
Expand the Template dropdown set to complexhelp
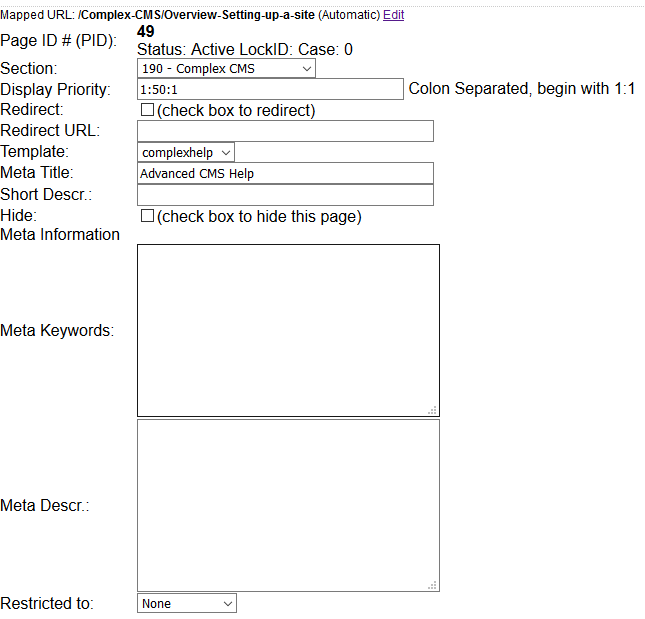click(x=186, y=152)
